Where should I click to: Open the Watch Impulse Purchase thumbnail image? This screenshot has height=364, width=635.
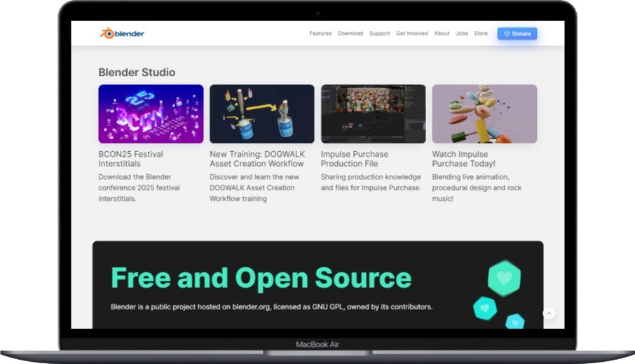(485, 113)
